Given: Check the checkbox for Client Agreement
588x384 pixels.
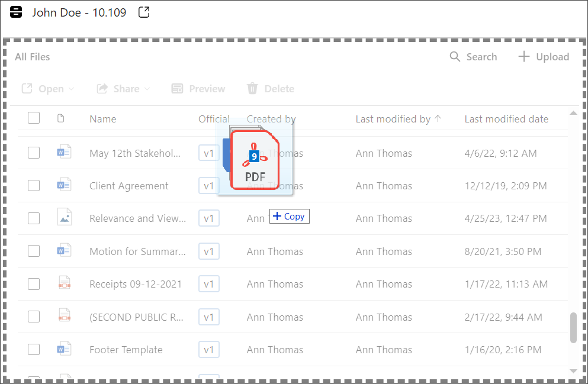Looking at the screenshot, I should [34, 185].
